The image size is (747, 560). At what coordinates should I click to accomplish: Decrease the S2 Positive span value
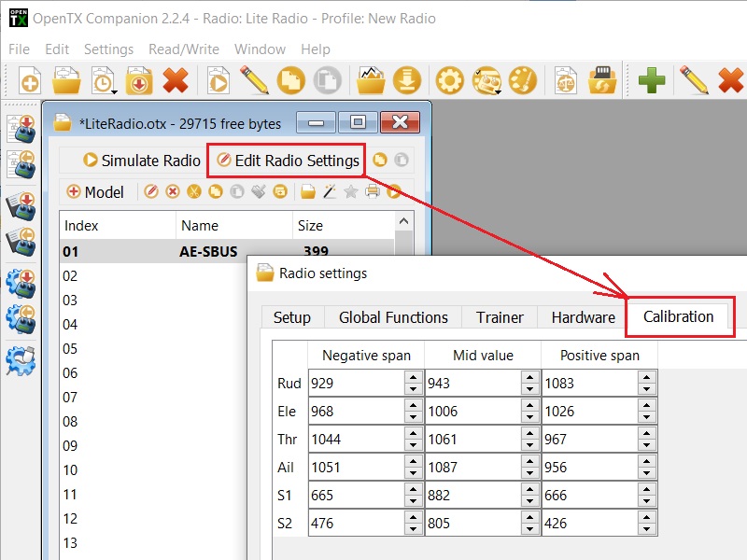point(646,529)
